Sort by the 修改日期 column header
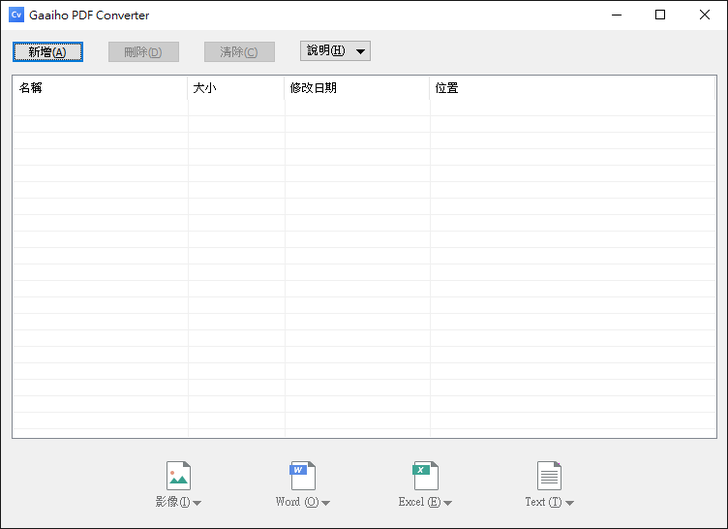Viewport: 728px width, 529px height. [357, 88]
